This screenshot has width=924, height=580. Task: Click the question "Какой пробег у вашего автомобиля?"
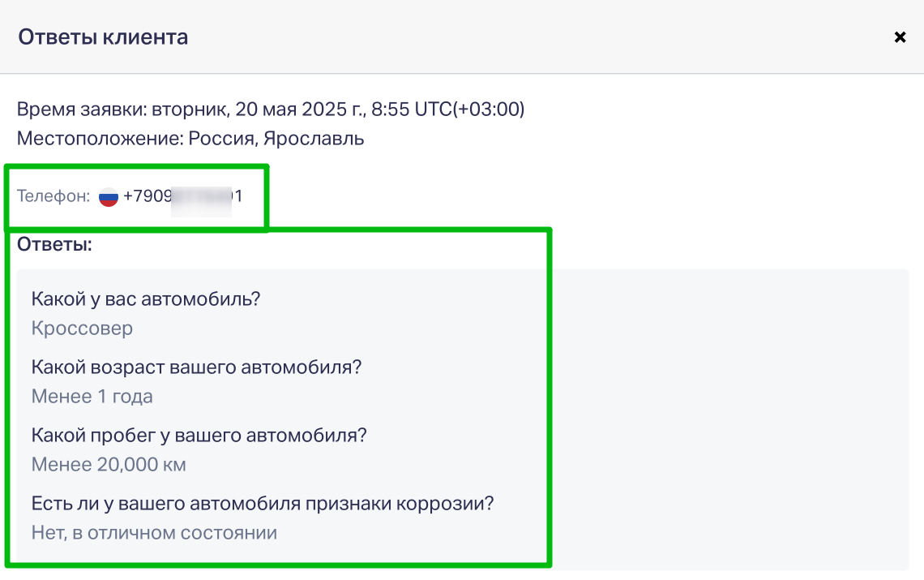click(x=199, y=436)
